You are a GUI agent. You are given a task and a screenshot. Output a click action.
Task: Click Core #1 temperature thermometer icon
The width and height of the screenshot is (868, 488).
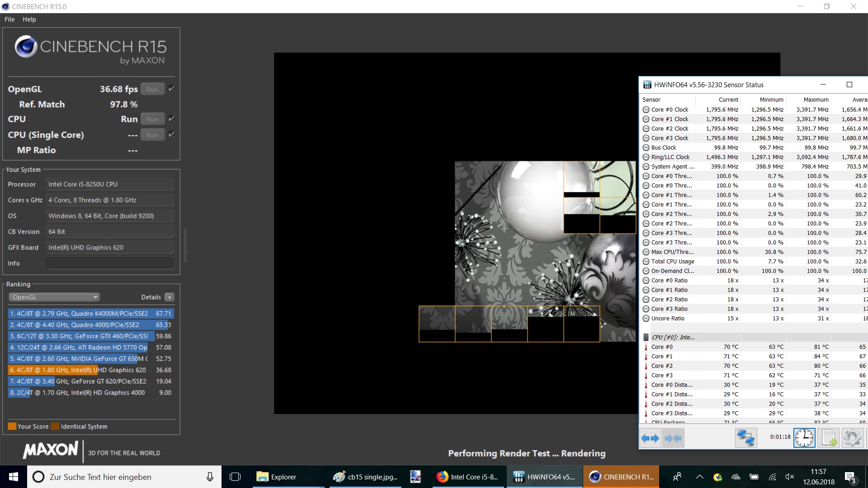[x=646, y=357]
